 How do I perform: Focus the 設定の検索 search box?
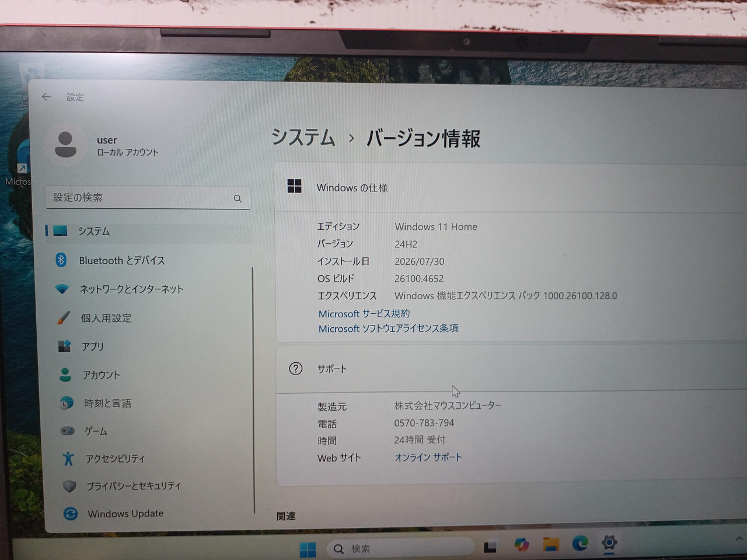click(148, 198)
